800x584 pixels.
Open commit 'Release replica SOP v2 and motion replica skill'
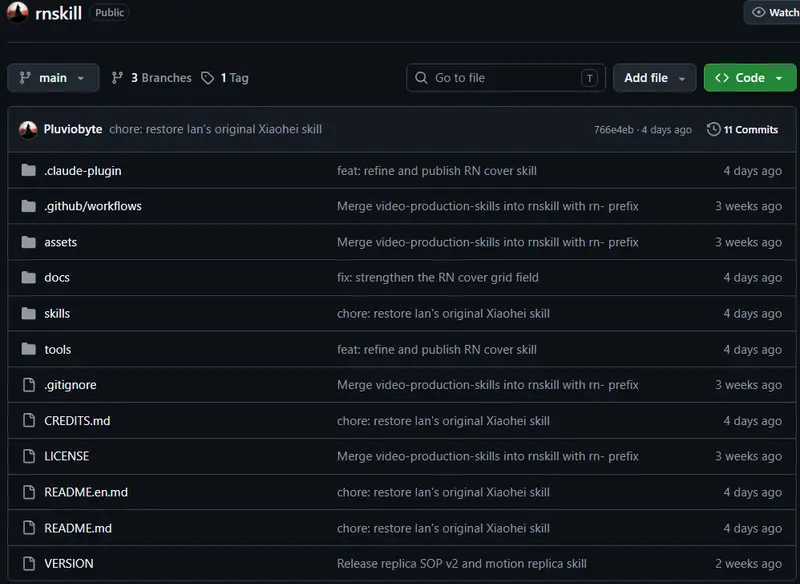(462, 564)
